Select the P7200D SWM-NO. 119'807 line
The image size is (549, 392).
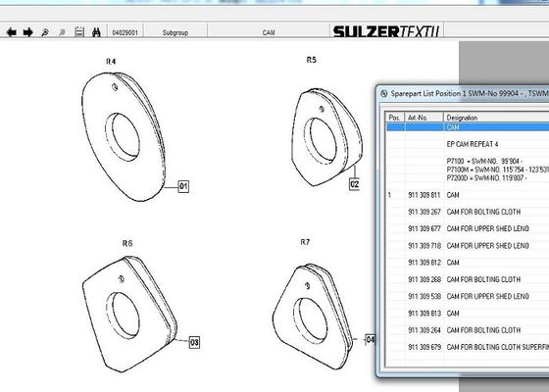click(x=486, y=177)
